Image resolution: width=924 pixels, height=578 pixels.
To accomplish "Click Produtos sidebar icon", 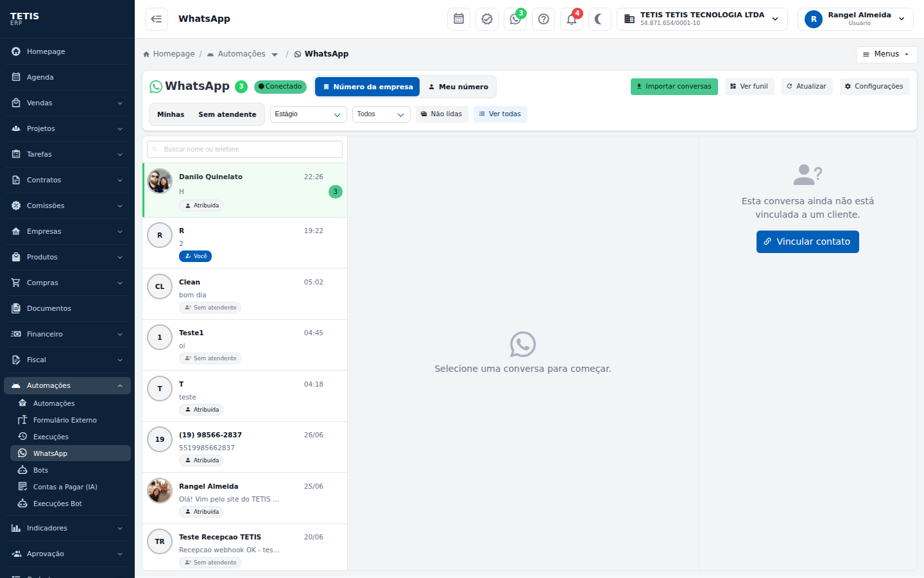I will point(16,257).
